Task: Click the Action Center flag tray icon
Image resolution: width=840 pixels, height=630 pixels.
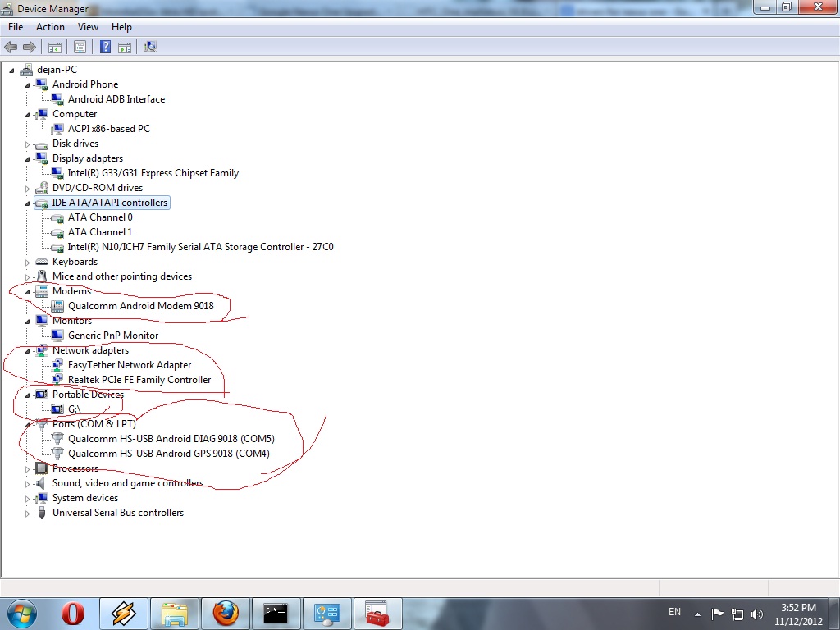Action: click(x=717, y=614)
